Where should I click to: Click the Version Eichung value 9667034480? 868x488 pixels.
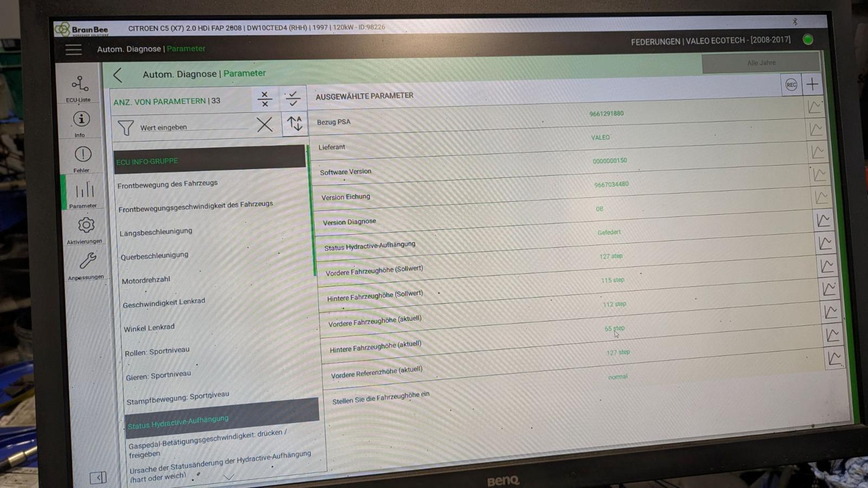[x=611, y=184]
